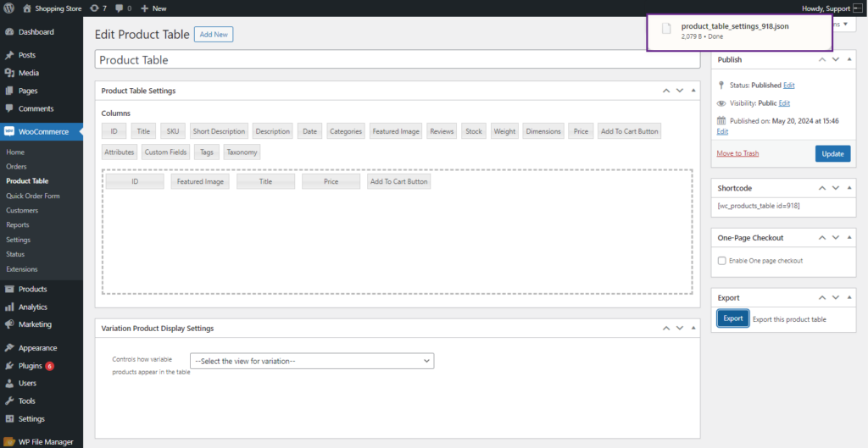This screenshot has width=868, height=448.
Task: Move Product Table Settings panel down
Action: pos(680,91)
